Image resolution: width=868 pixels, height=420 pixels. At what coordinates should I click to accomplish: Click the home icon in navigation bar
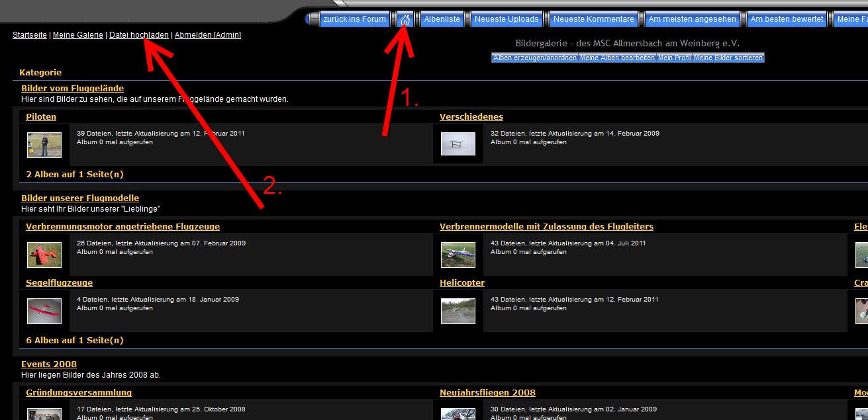point(405,19)
